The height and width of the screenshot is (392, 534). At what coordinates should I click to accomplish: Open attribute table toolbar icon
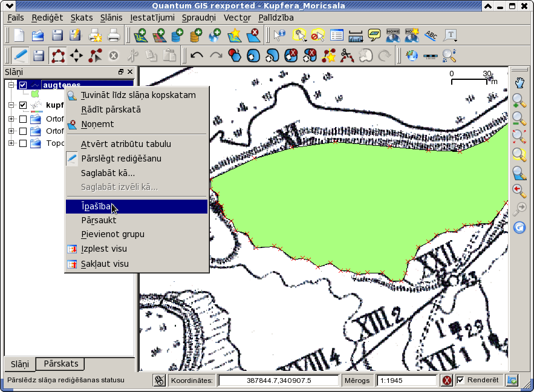pyautogui.click(x=336, y=35)
